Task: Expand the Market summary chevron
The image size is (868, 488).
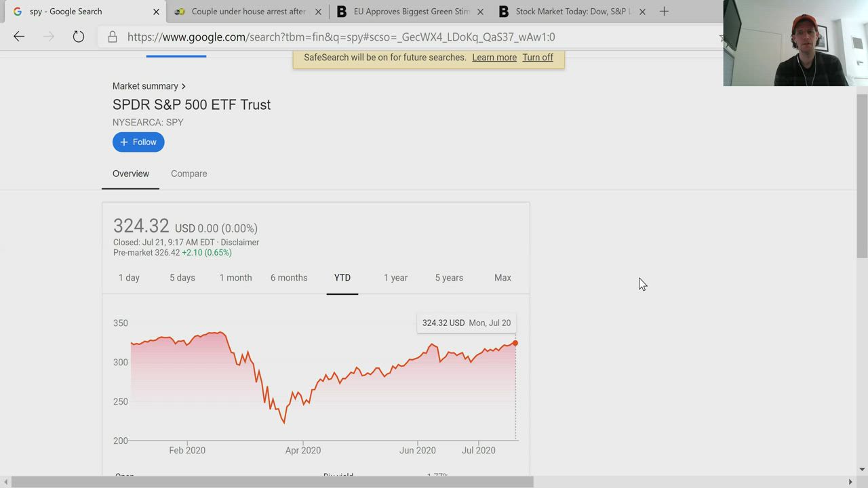Action: point(183,86)
